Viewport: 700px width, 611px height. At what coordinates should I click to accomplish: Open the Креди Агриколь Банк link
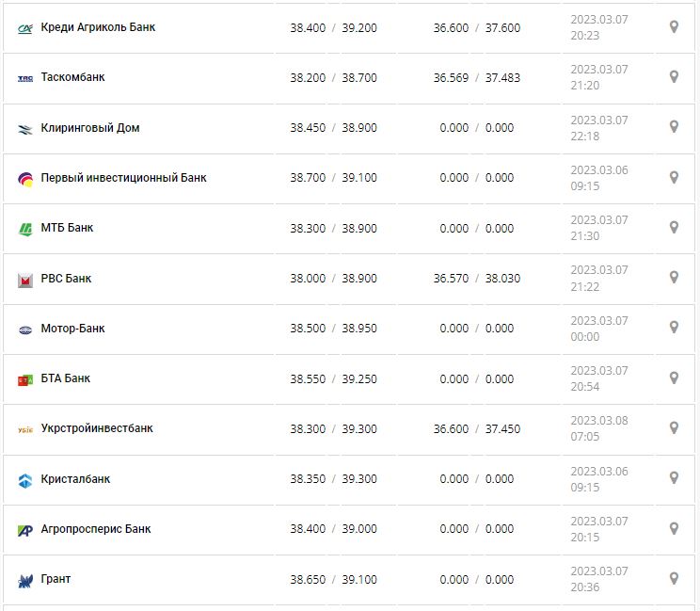pos(98,27)
